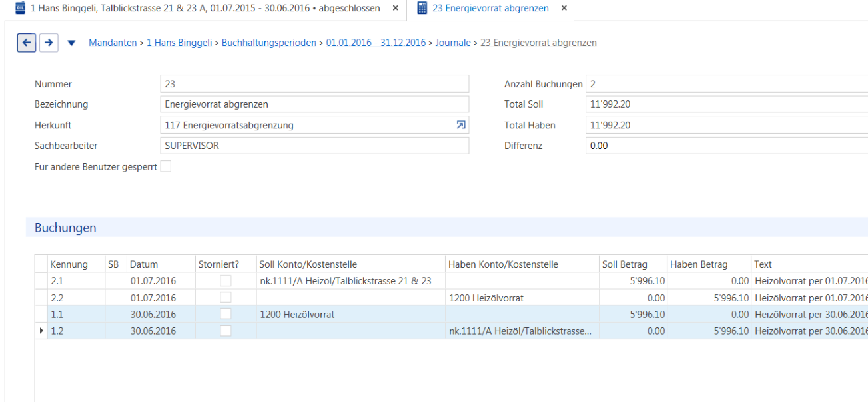Check Storniert for booking 1.1
Screen dimensions: 868x402
(226, 314)
